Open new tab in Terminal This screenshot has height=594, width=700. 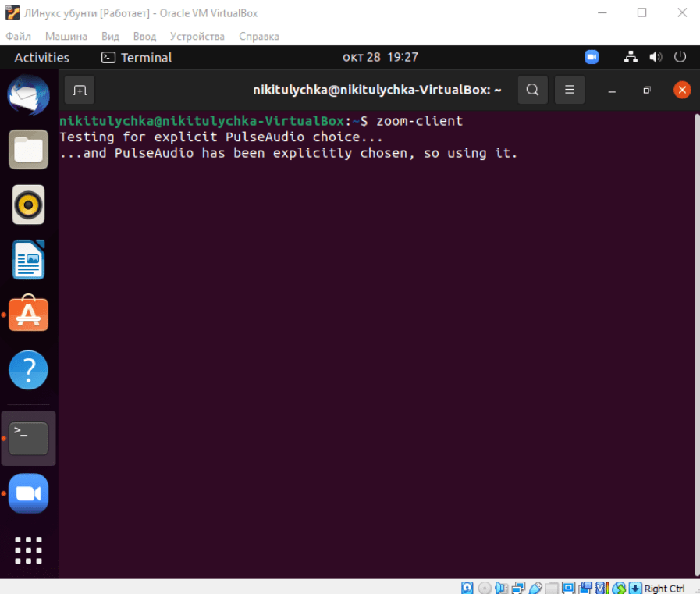pos(80,90)
